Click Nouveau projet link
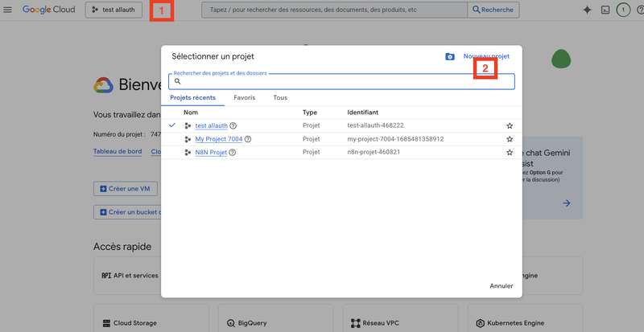This screenshot has width=644, height=332. coord(486,56)
